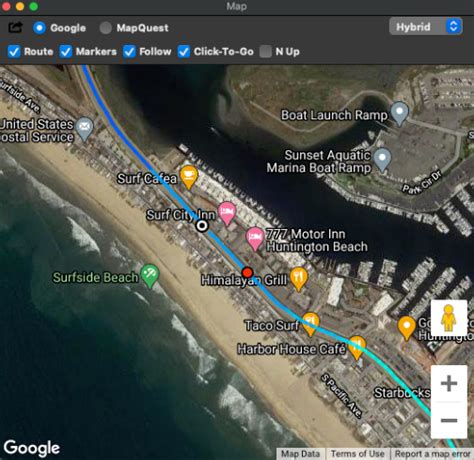Click the Street View pegman icon
The image size is (474, 460).
tap(449, 318)
